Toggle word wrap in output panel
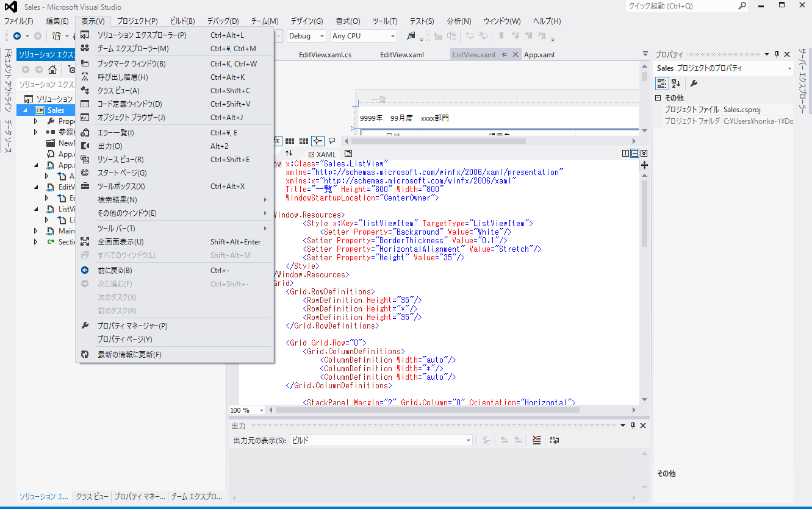The height and width of the screenshot is (509, 812). tap(555, 440)
